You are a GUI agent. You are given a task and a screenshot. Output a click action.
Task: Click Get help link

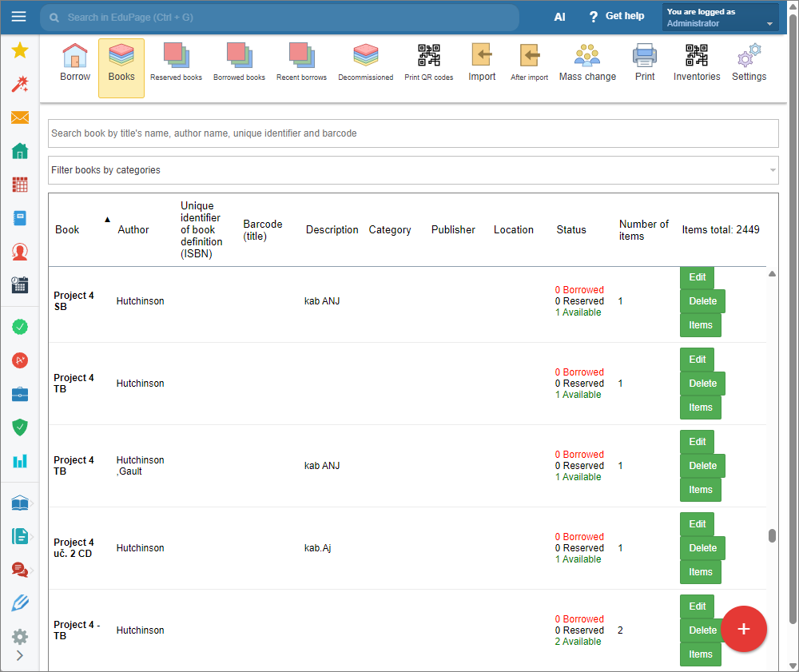(616, 17)
